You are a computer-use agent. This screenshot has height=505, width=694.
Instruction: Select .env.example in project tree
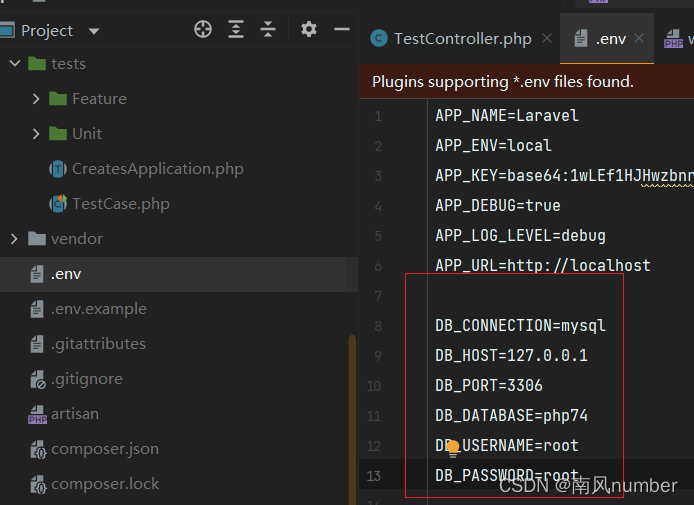99,309
